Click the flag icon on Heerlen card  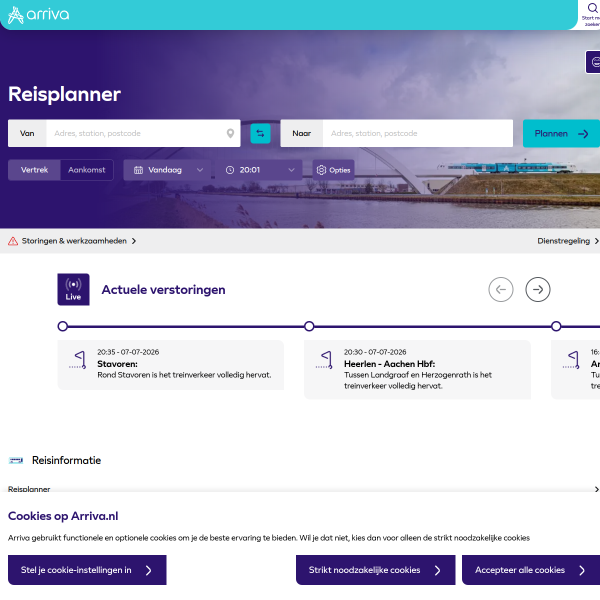click(x=324, y=360)
